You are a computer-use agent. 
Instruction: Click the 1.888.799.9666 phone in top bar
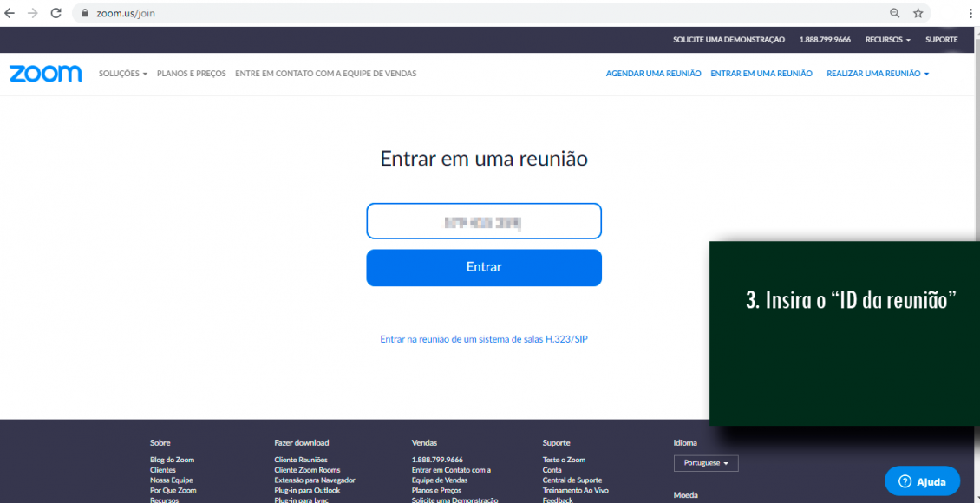825,39
